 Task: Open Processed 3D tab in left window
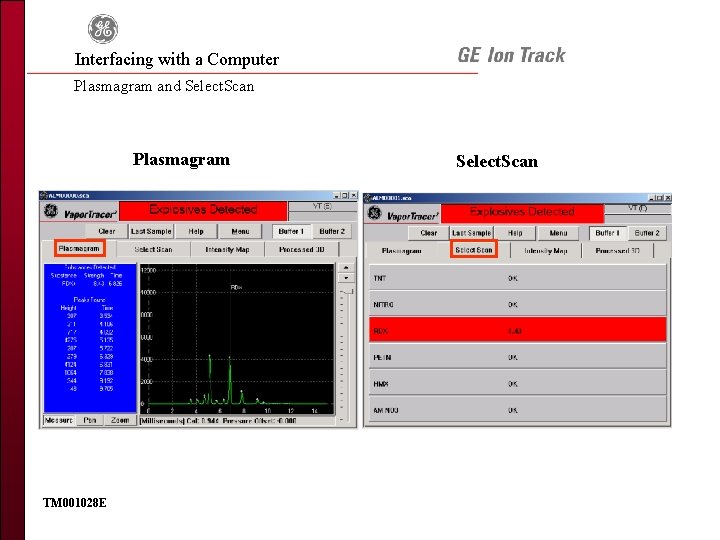302,249
